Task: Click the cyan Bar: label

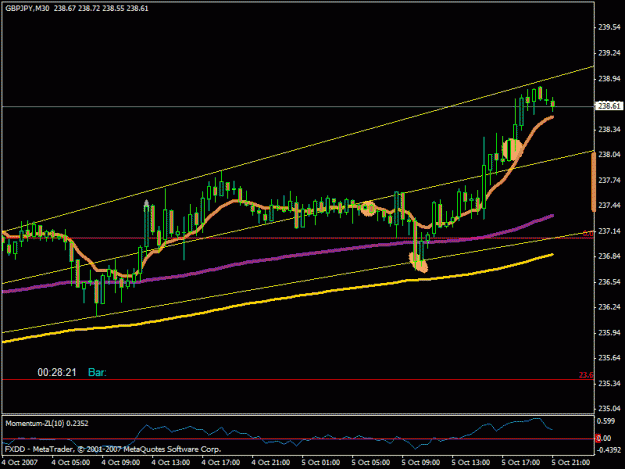Action: pos(97,373)
